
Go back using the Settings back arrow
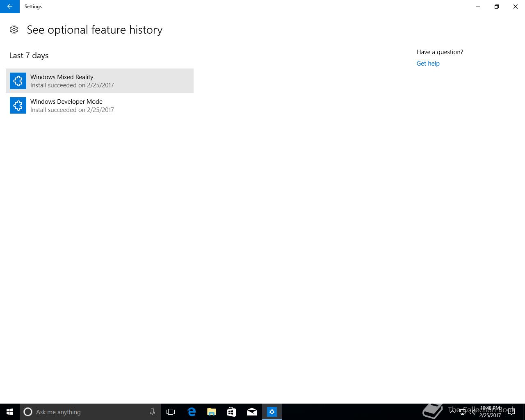point(10,7)
